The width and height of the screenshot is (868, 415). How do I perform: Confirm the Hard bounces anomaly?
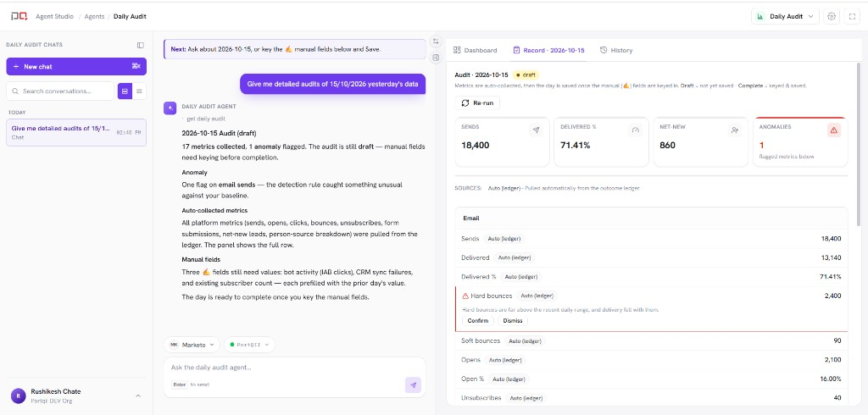(x=478, y=321)
